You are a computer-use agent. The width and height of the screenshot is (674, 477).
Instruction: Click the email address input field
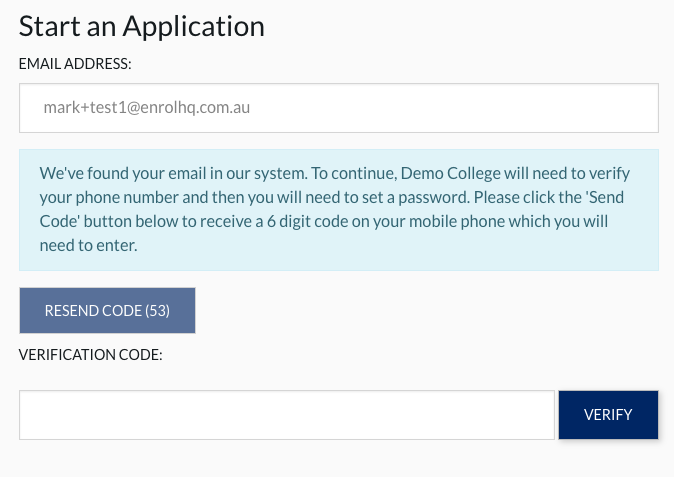coord(338,107)
